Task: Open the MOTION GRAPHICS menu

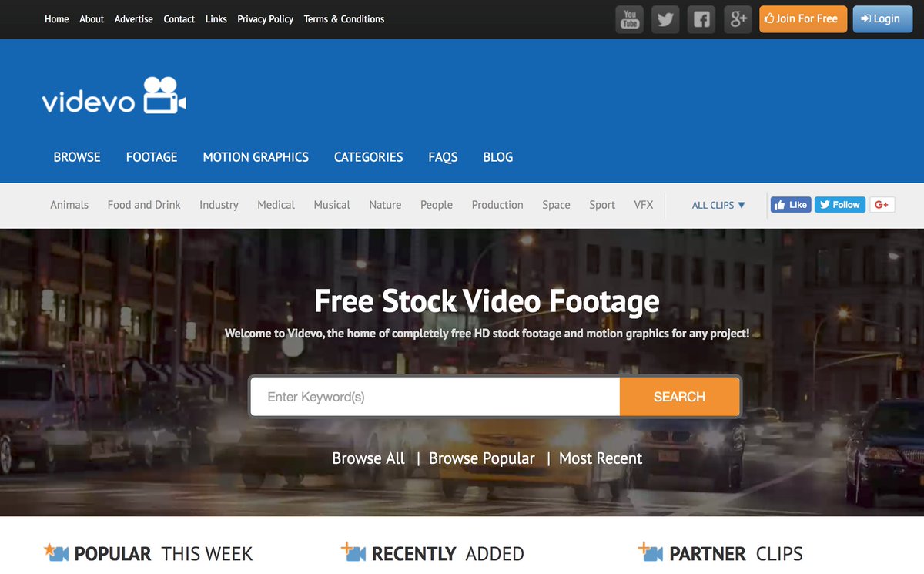Action: pos(256,157)
